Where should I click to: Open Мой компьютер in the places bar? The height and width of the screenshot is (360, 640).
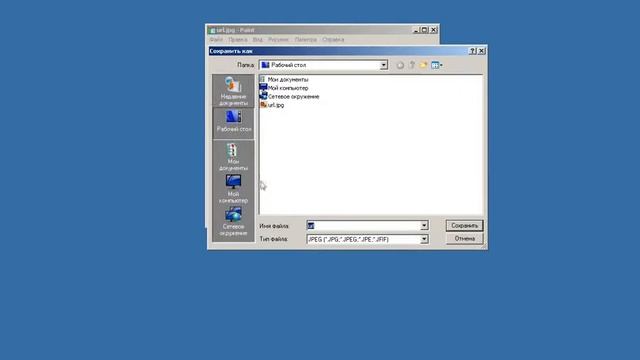pos(233,189)
